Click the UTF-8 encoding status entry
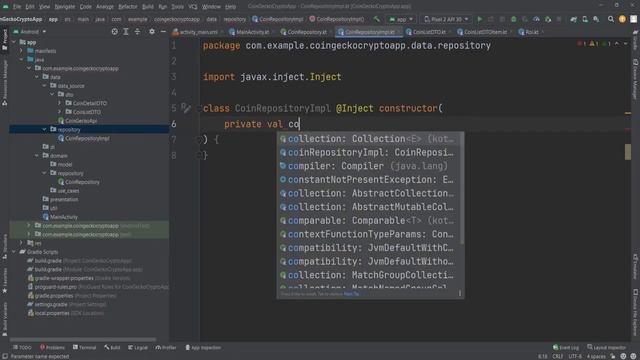640x360 pixels. click(x=575, y=356)
